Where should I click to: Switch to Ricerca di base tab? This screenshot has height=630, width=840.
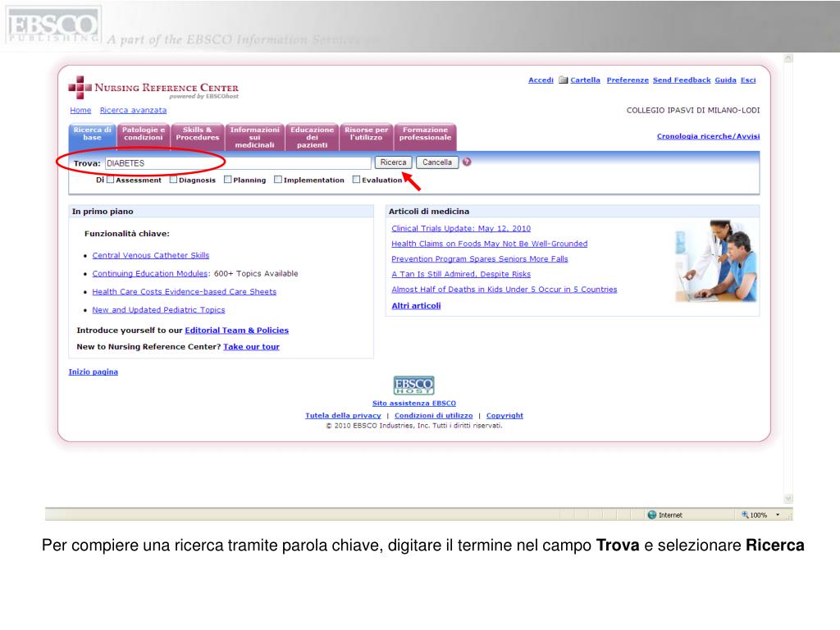92,137
